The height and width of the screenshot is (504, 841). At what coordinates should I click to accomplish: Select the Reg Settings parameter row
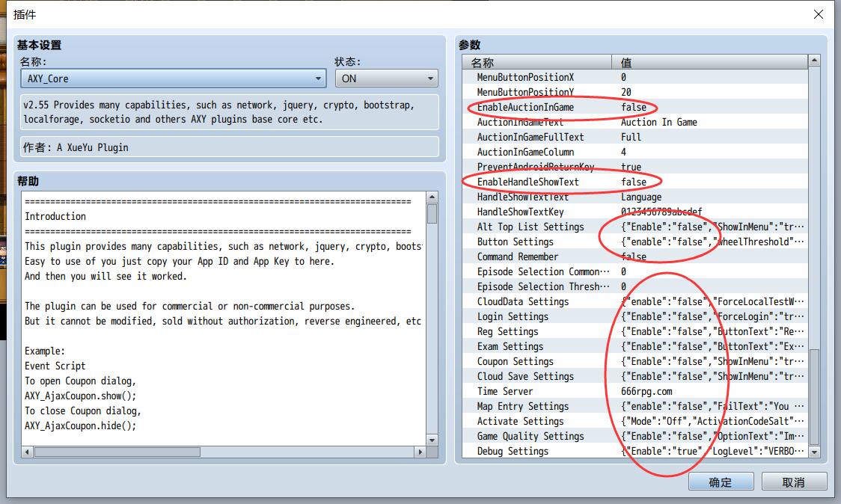click(x=635, y=332)
